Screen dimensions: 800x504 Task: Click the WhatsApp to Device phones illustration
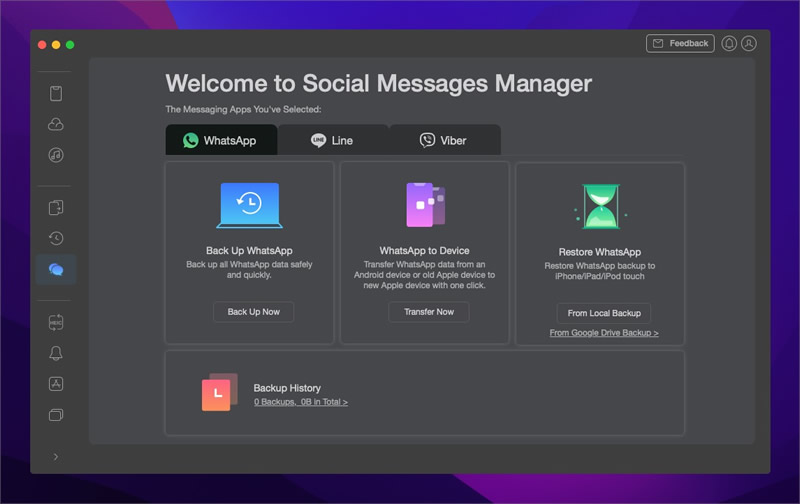click(426, 205)
